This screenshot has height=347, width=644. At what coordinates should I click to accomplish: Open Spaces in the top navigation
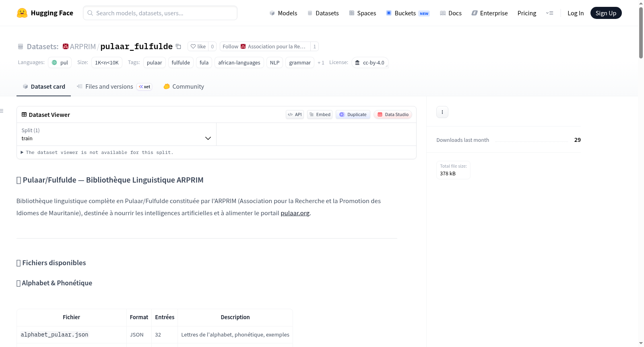[363, 13]
